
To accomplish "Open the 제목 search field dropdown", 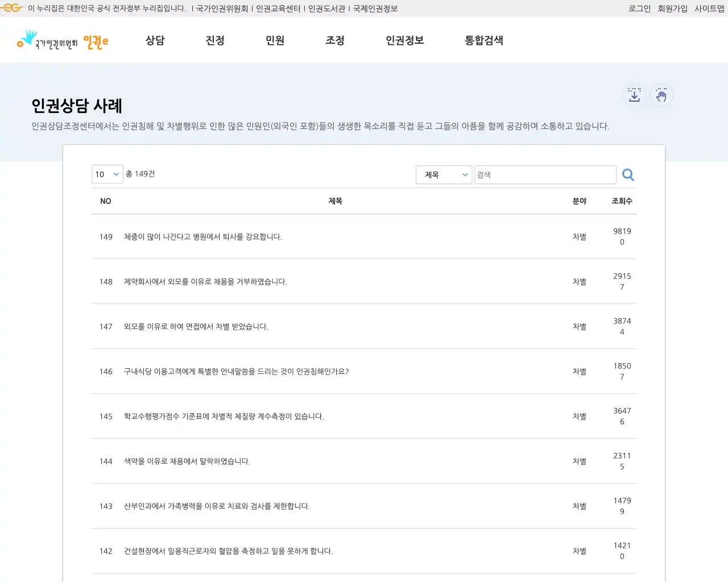I will [x=444, y=174].
